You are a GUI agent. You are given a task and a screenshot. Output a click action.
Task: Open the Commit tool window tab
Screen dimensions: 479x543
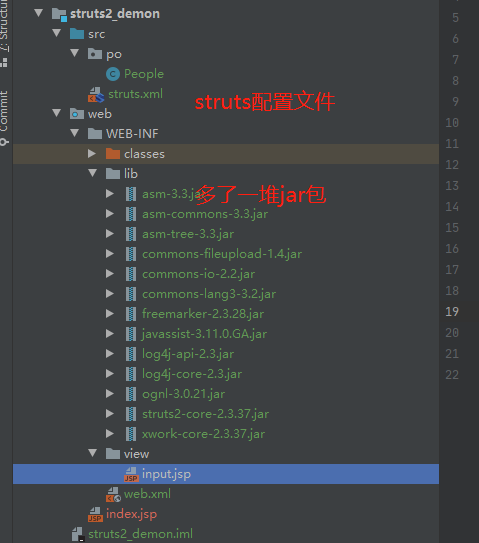tap(4, 117)
